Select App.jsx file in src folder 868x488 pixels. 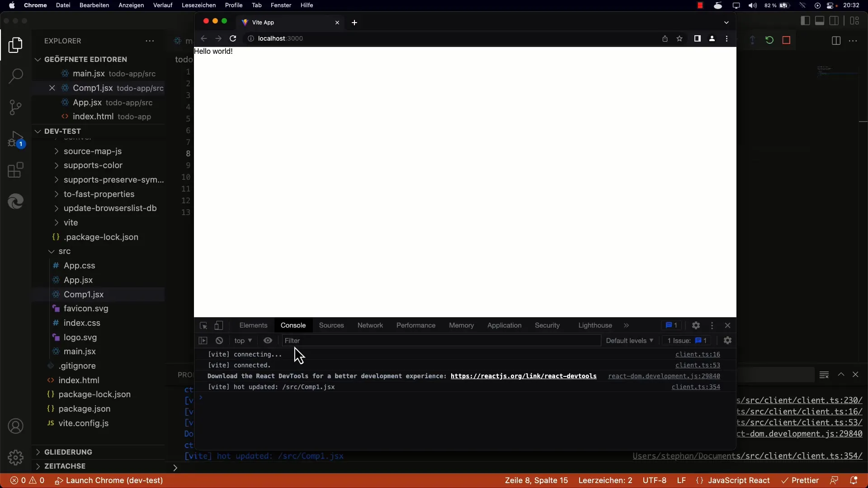(78, 280)
